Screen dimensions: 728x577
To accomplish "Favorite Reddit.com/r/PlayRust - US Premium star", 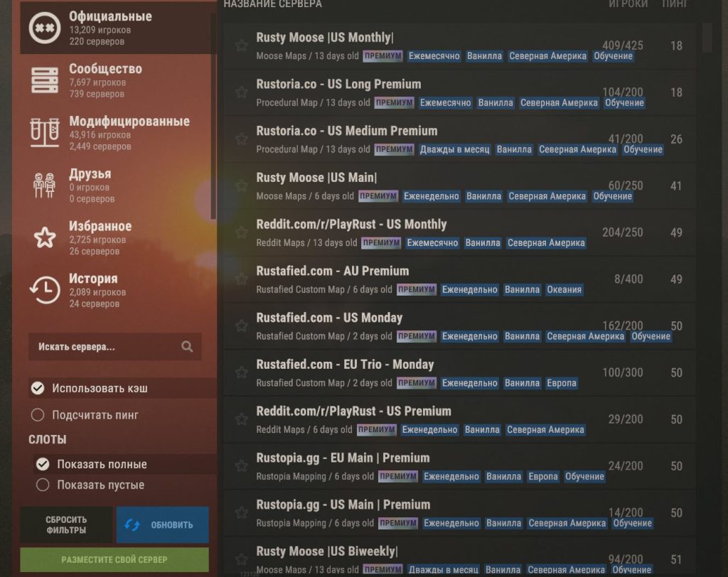I will tap(242, 419).
